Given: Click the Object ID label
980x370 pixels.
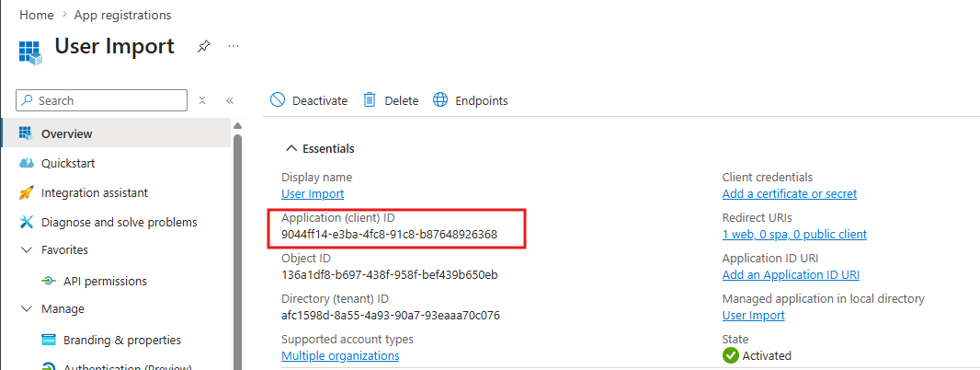Looking at the screenshot, I should point(306,258).
